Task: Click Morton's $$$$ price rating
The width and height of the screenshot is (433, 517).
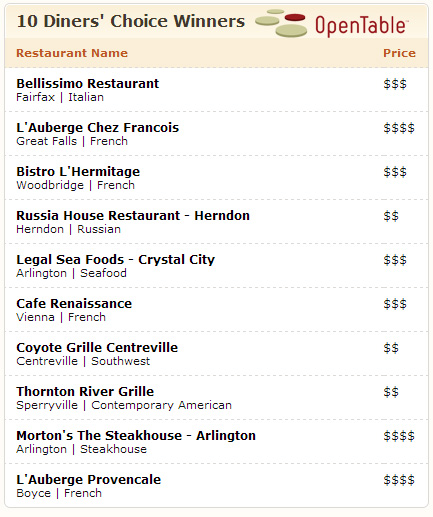Action: tap(399, 436)
